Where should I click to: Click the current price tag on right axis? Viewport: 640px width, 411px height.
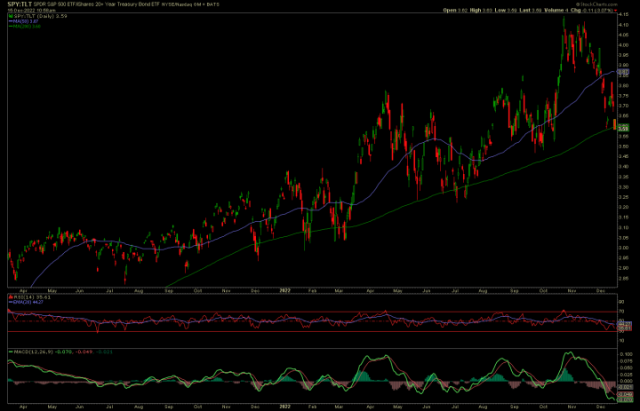pyautogui.click(x=623, y=128)
